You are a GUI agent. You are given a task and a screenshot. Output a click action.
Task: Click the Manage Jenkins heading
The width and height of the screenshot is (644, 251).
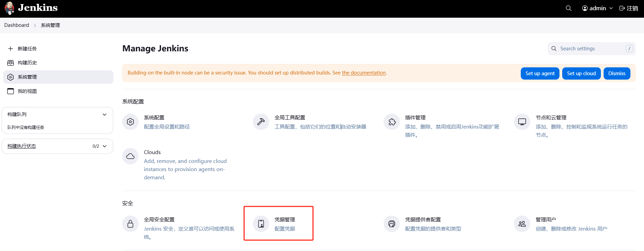coord(155,49)
